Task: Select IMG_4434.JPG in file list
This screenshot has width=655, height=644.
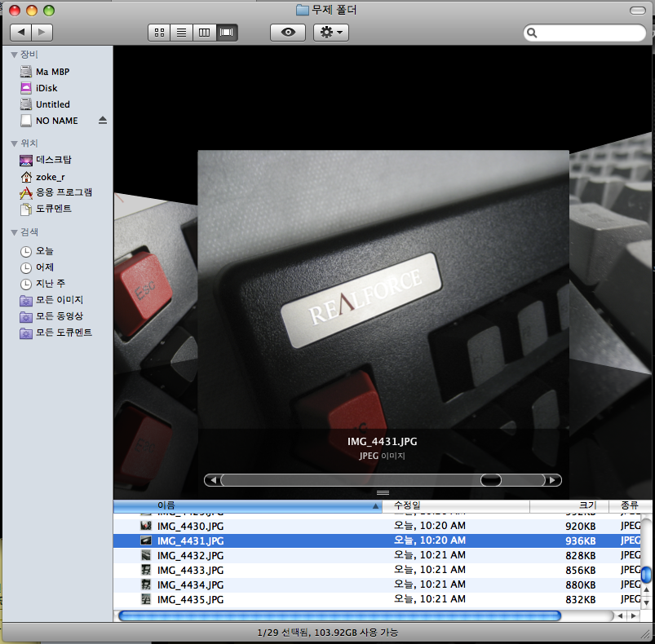Action: pos(377,584)
